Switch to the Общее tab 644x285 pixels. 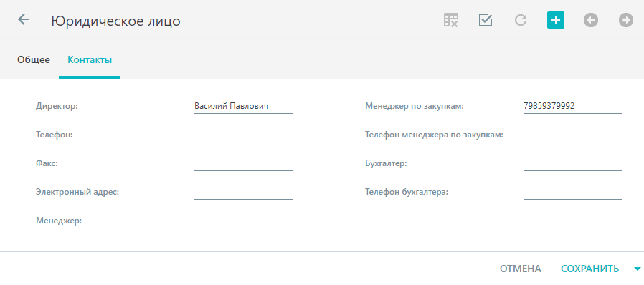(x=34, y=60)
